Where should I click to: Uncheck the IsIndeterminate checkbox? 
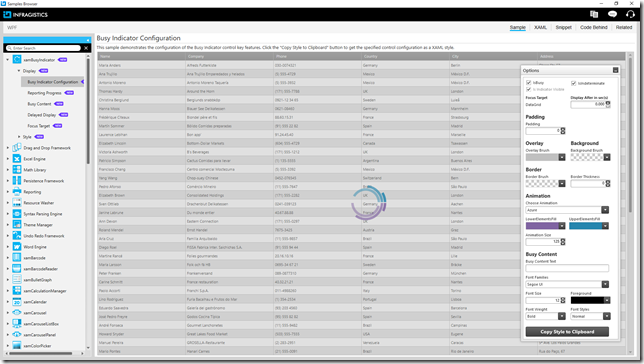[x=573, y=83]
